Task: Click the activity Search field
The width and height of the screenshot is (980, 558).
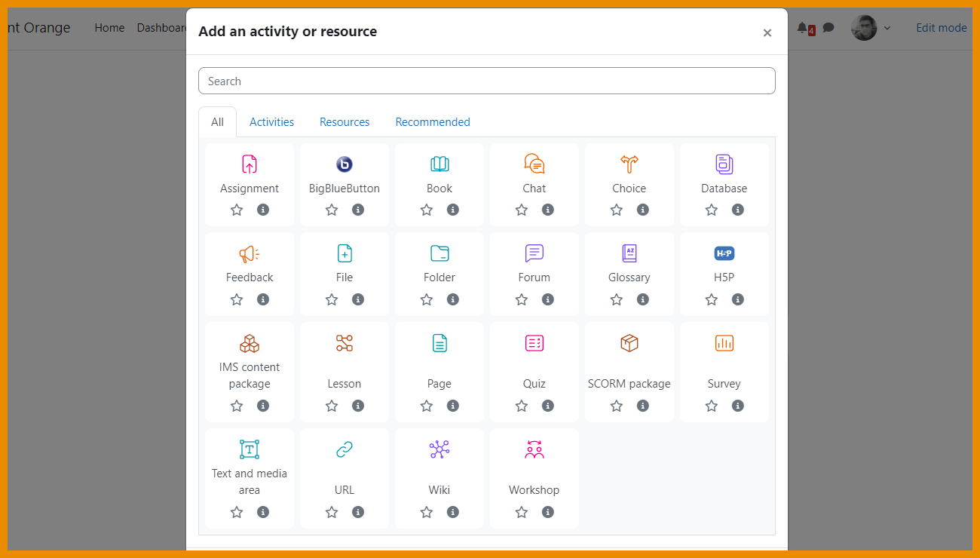Action: click(487, 81)
